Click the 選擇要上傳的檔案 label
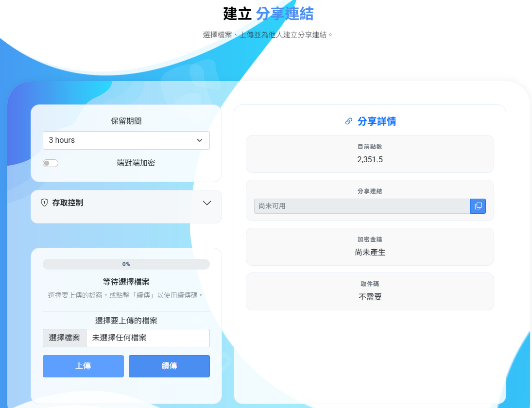This screenshot has height=408, width=532. [126, 321]
